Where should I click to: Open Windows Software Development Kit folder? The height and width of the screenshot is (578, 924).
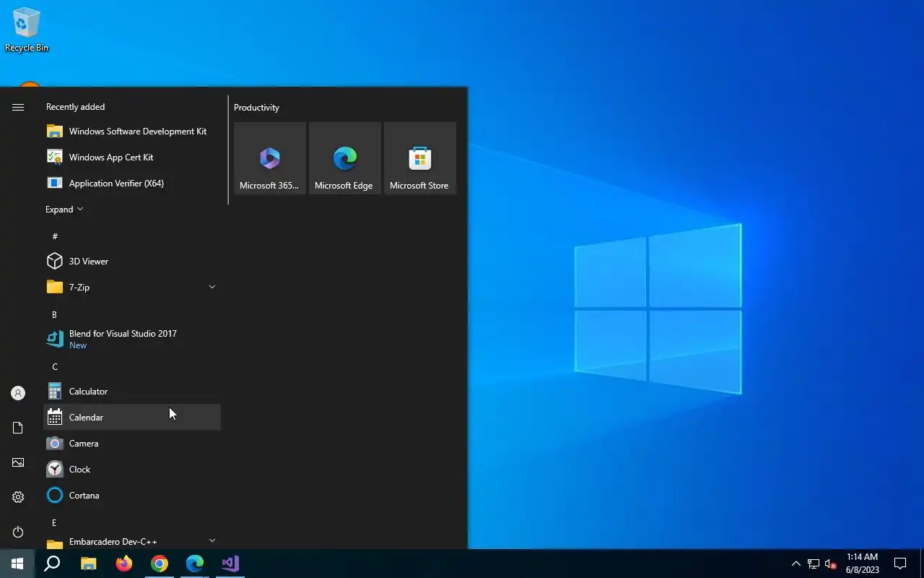[132, 131]
